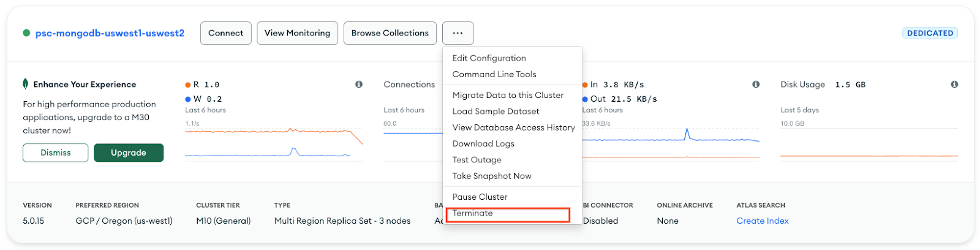Open View Database Access History
The width and height of the screenshot is (980, 250).
[x=513, y=127]
